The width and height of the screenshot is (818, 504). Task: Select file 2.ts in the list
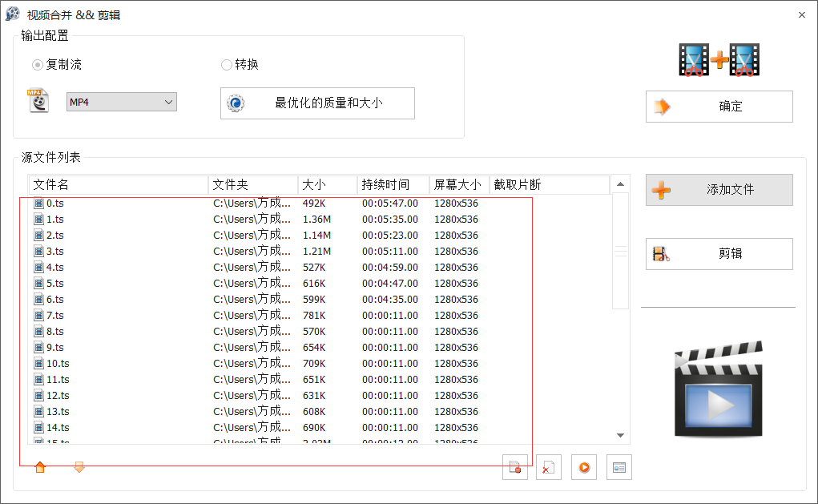click(54, 236)
